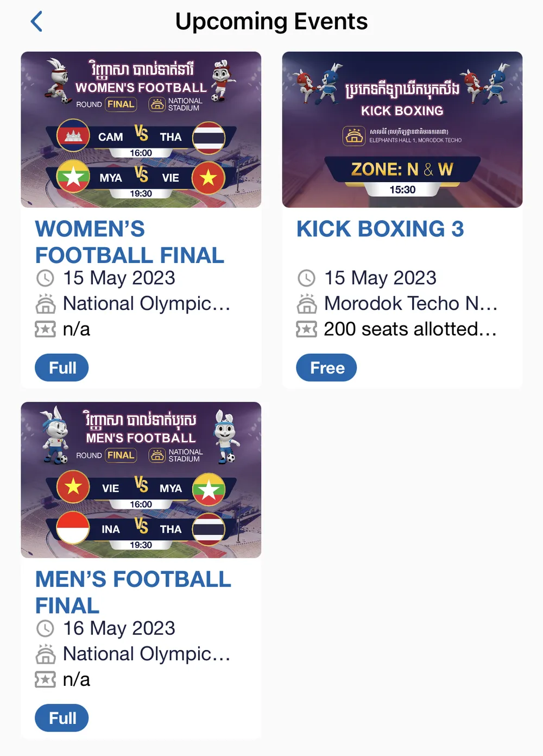Screen dimensions: 543x756
Task: Open the Women's Football Final banner image
Action: [x=141, y=129]
